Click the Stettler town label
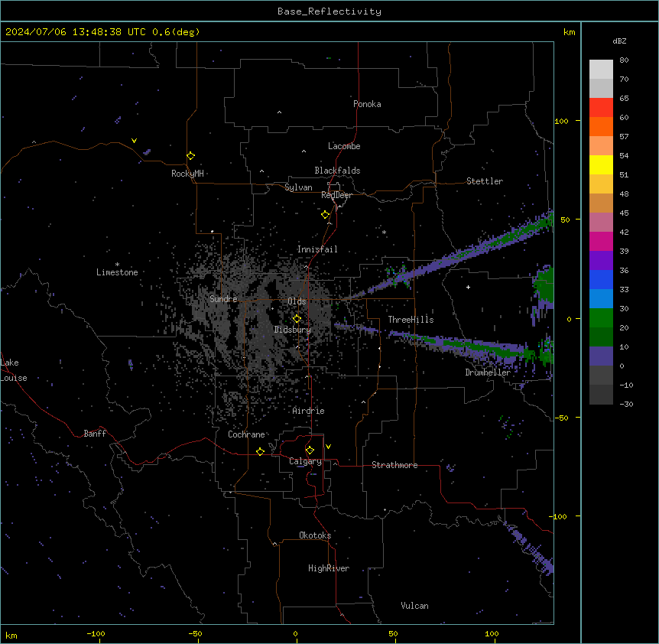The height and width of the screenshot is (644, 659). pyautogui.click(x=485, y=181)
